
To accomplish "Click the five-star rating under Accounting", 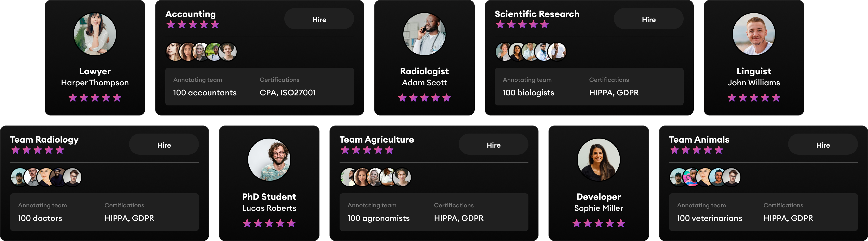I will coord(192,24).
